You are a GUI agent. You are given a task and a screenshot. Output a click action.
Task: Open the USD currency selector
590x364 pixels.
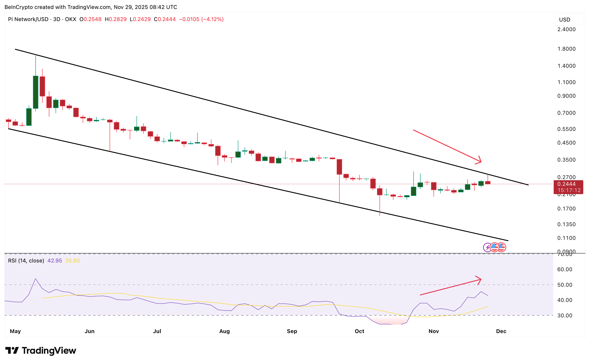coord(570,19)
